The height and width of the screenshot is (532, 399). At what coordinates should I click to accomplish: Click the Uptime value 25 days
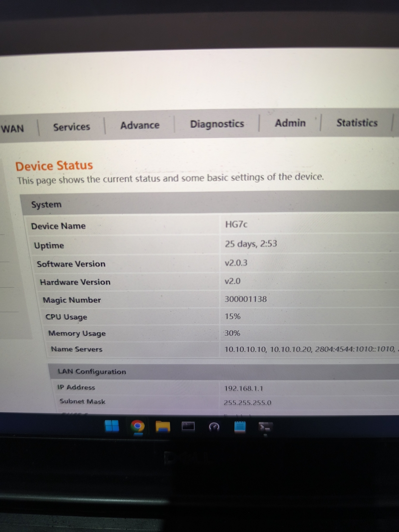251,244
